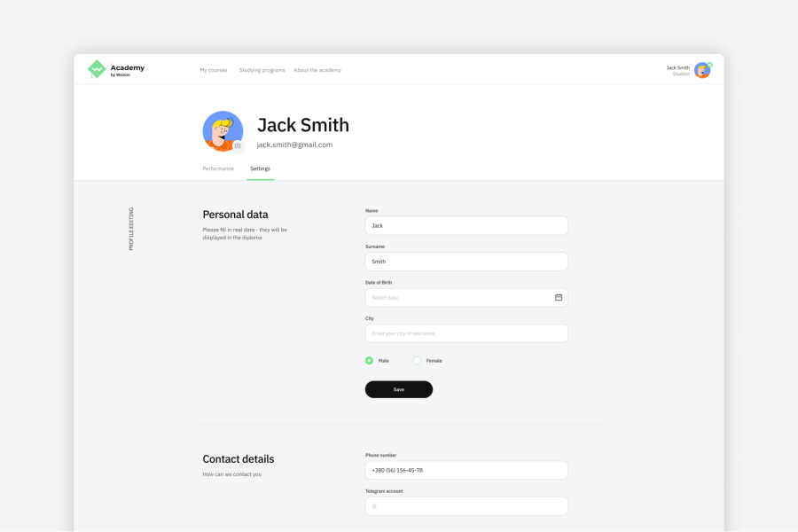Open user avatar in top-right corner
This screenshot has width=798, height=532.
702,70
